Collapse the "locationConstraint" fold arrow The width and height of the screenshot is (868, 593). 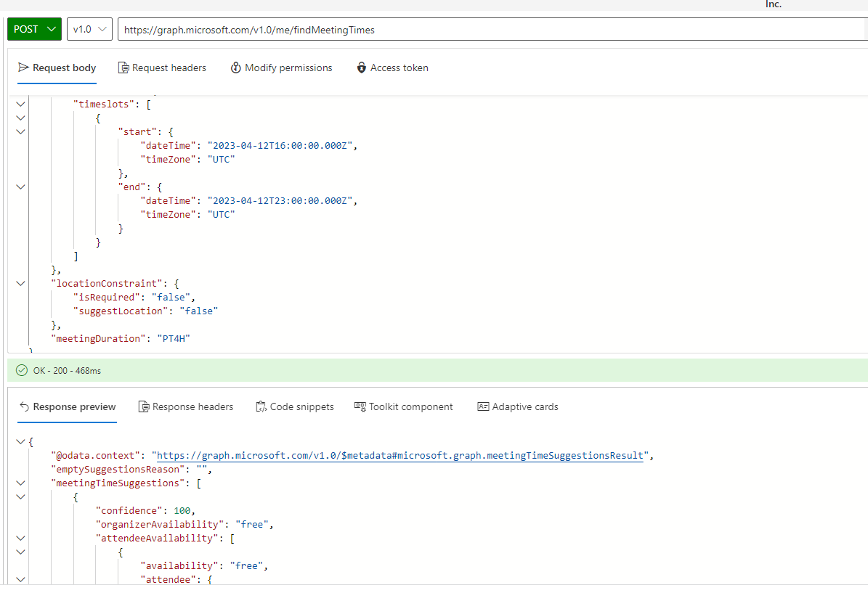click(20, 283)
